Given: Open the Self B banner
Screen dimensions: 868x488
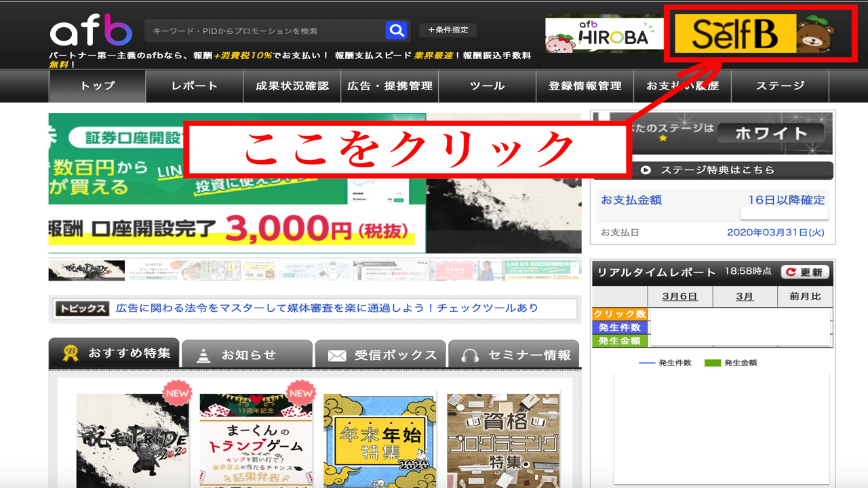Looking at the screenshot, I should [735, 34].
